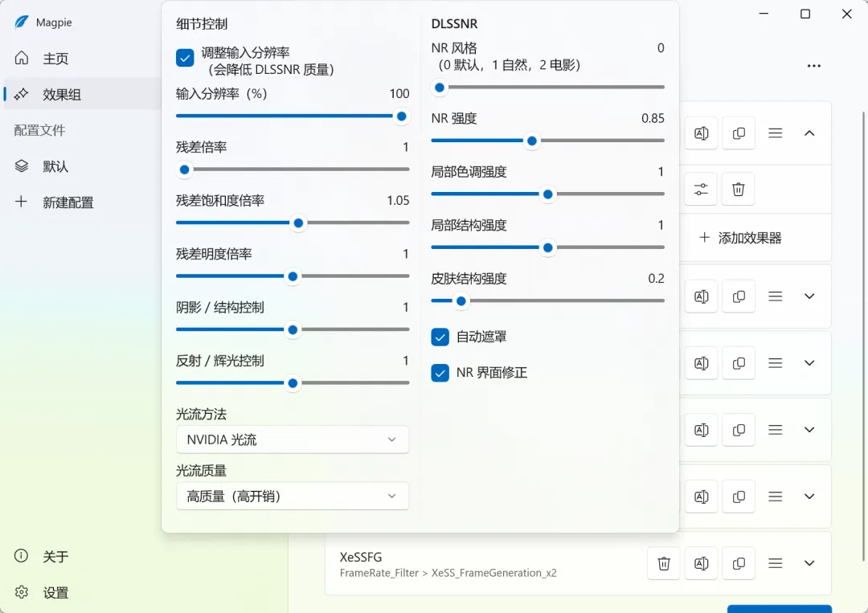868x613 pixels.
Task: Click the NR 强度 value 0.85
Action: click(653, 118)
